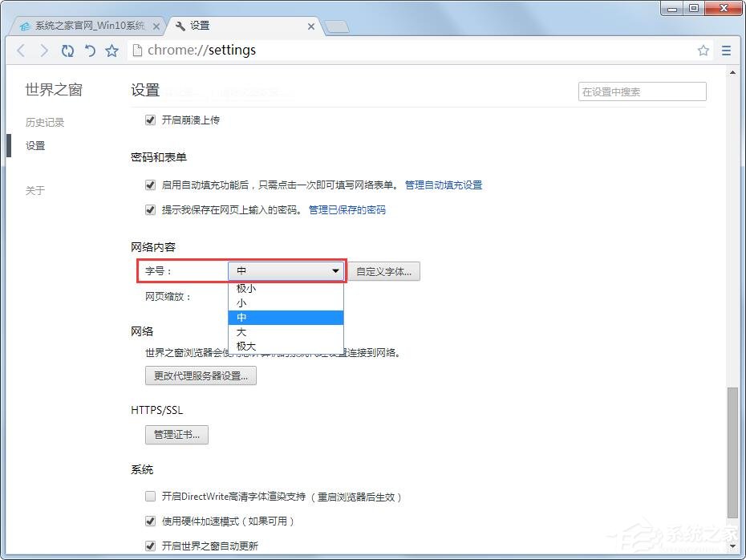Click the forward navigation arrow
The image size is (746, 560).
pos(44,50)
